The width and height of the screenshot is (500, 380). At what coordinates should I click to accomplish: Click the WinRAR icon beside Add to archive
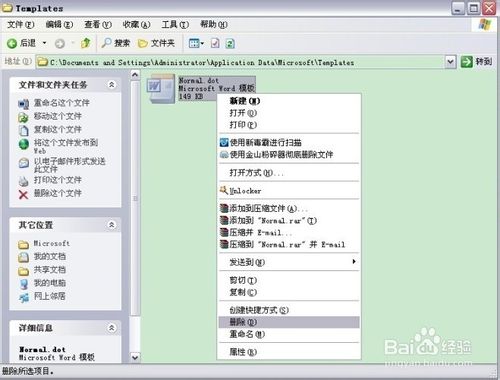[224, 209]
